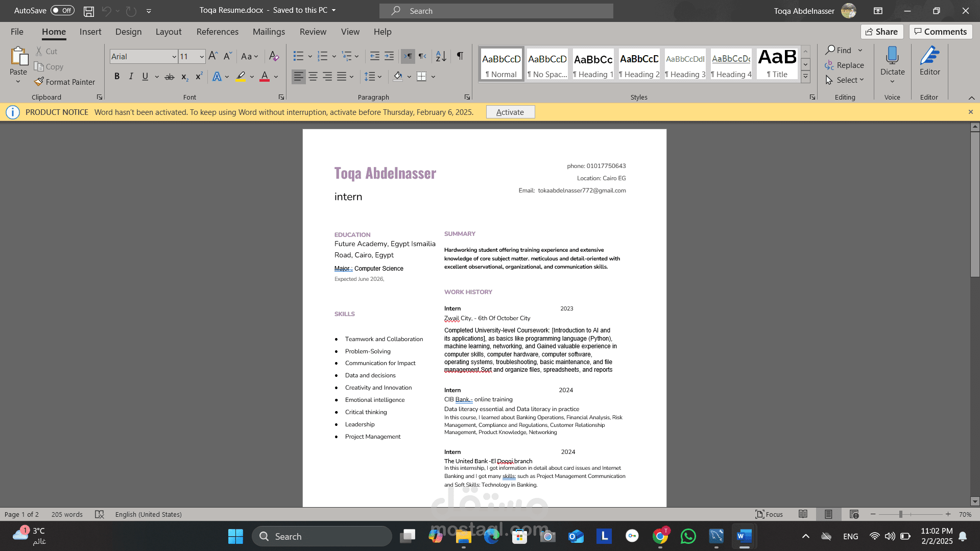Open the Editor proofing tool
The image size is (980, 551).
[929, 61]
